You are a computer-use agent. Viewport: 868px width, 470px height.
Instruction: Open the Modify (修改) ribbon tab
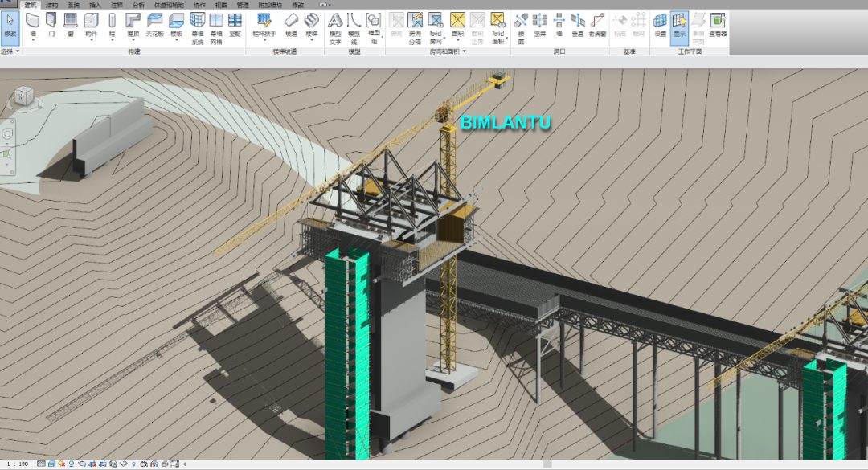(x=298, y=5)
